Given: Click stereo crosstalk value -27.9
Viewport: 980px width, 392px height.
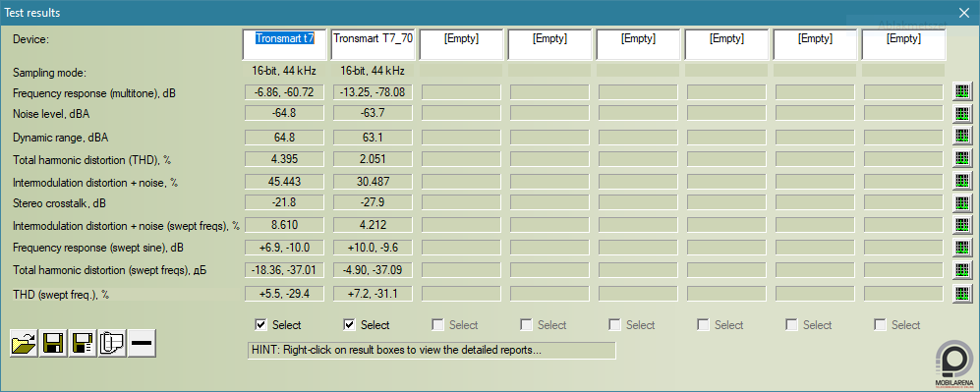Looking at the screenshot, I should (x=373, y=202).
